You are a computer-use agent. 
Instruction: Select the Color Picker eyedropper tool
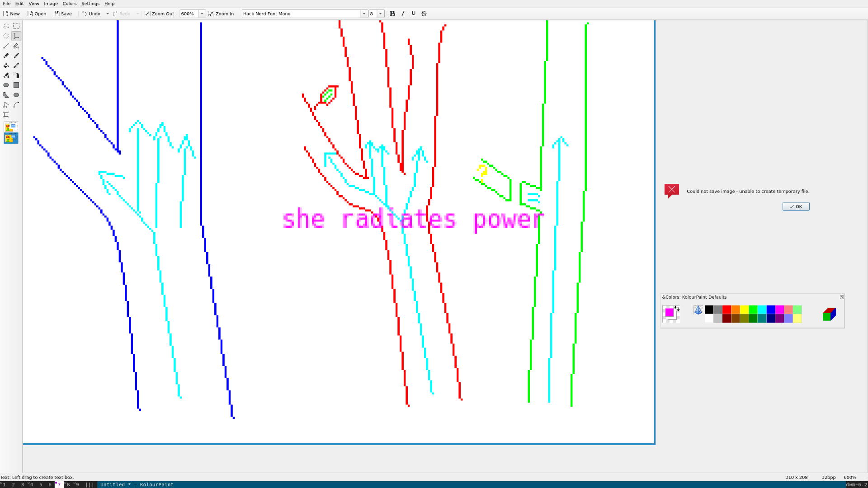[16, 66]
